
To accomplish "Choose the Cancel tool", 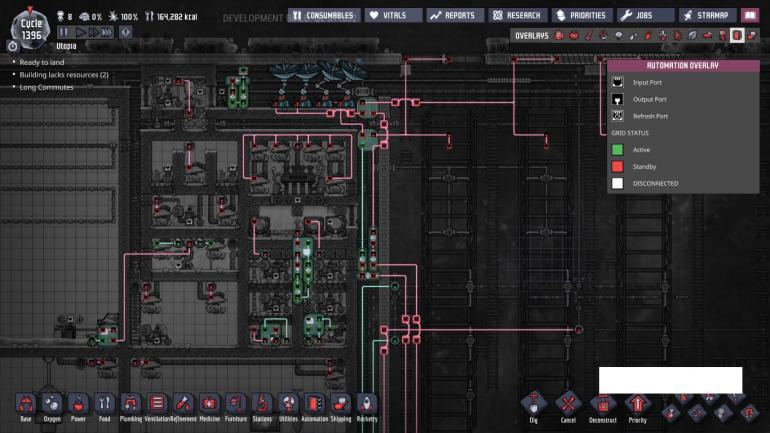I will [x=568, y=406].
